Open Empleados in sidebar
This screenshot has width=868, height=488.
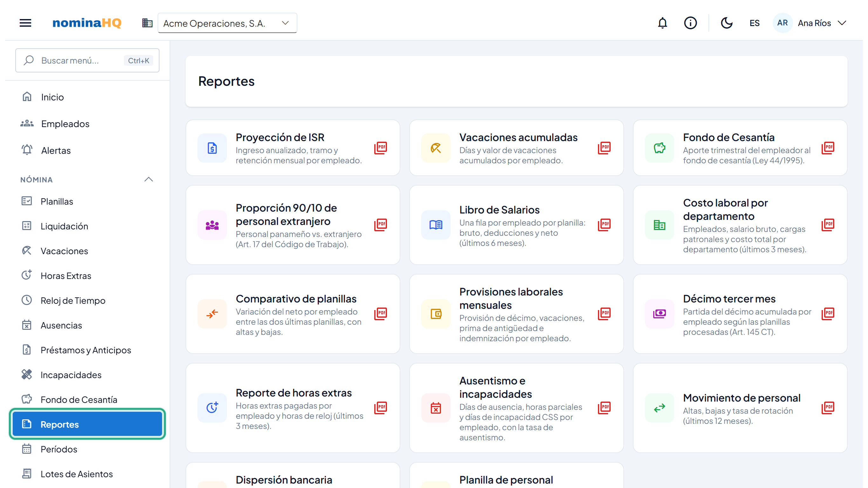click(x=87, y=124)
